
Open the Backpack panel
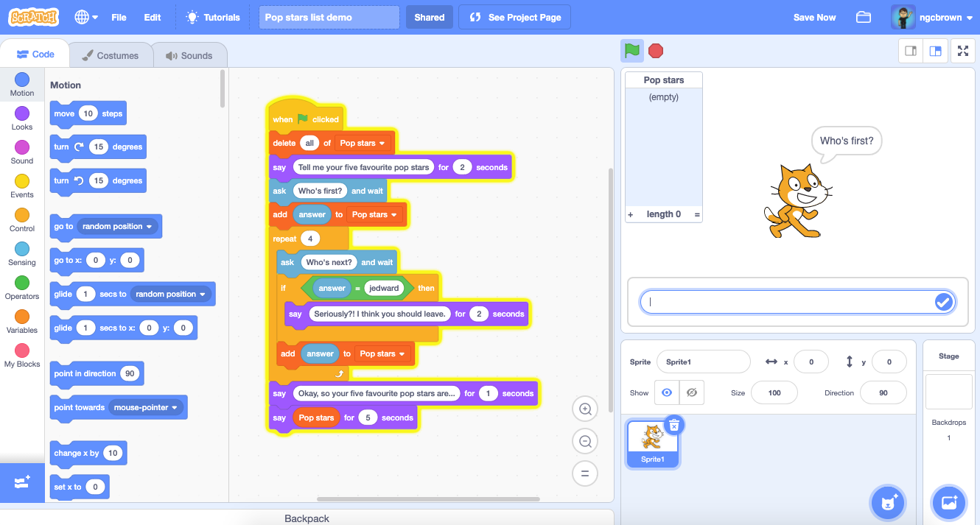coord(307,518)
